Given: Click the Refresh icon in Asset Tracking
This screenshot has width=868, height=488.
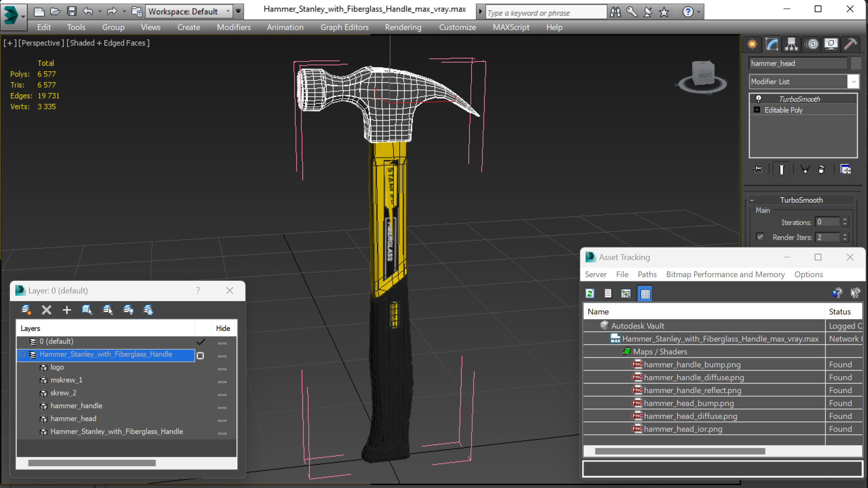Looking at the screenshot, I should [x=590, y=293].
